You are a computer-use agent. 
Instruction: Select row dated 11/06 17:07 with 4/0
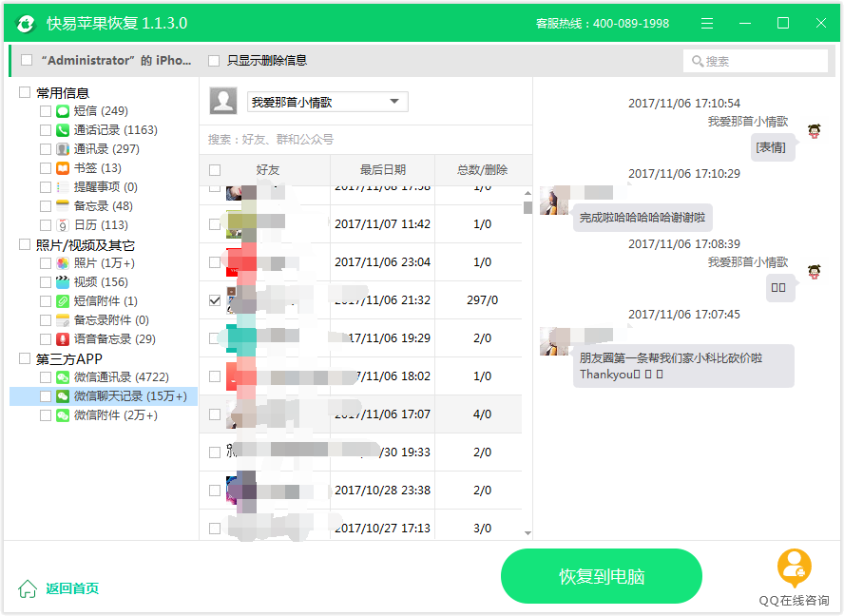point(360,414)
